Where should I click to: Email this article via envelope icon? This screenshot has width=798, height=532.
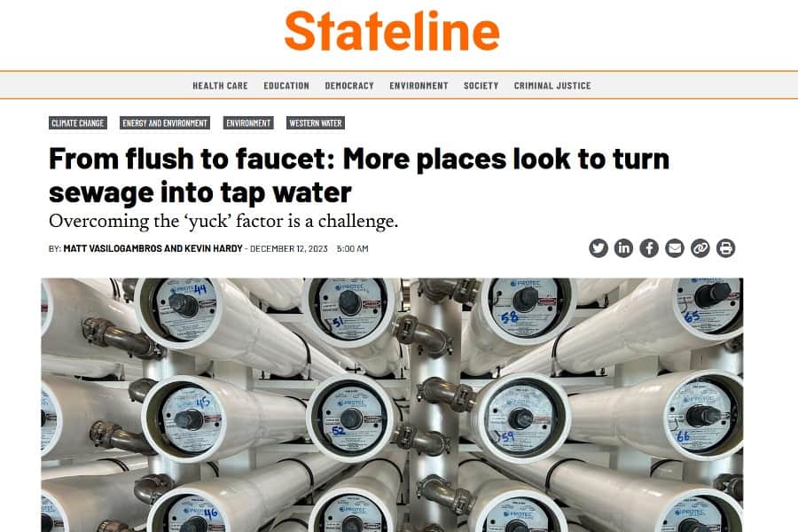(675, 248)
